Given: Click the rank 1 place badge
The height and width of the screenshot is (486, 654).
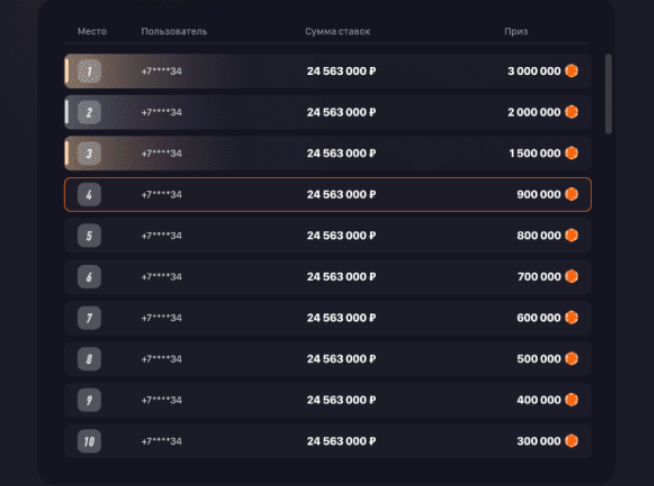Looking at the screenshot, I should [89, 71].
